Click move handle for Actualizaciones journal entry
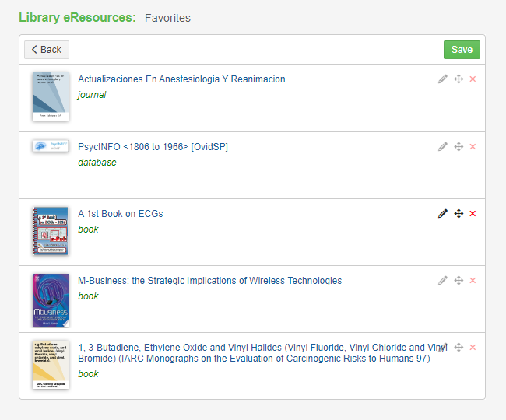Screen dimensions: 506x420 click(x=459, y=79)
